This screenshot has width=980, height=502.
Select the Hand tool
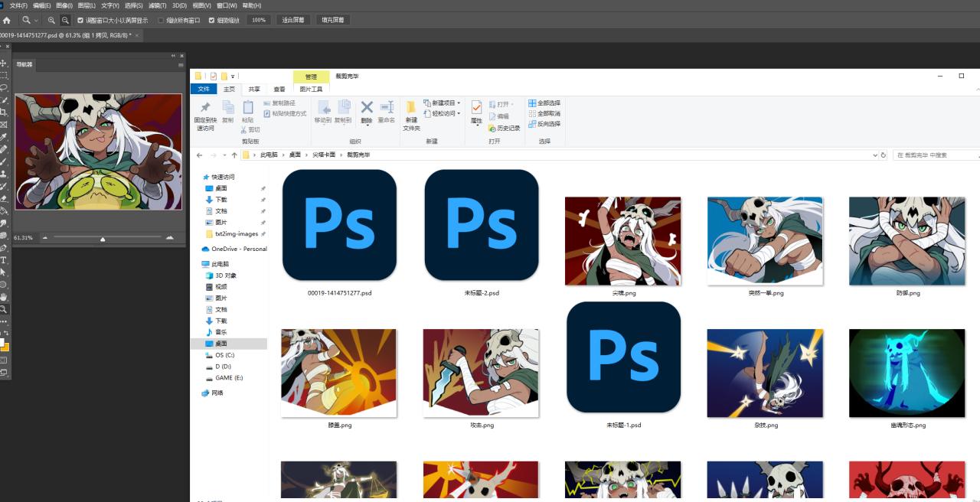[x=4, y=297]
